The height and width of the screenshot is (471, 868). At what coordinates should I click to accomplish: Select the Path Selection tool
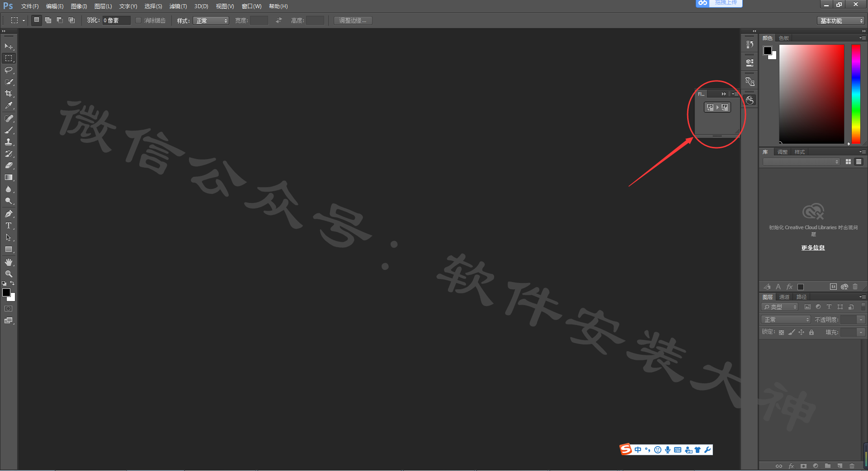pyautogui.click(x=9, y=237)
